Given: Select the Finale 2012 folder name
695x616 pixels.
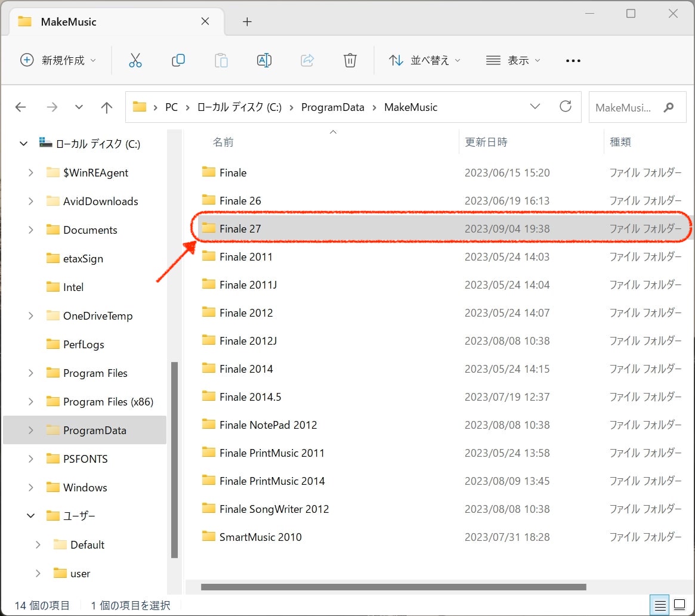Looking at the screenshot, I should coord(246,313).
